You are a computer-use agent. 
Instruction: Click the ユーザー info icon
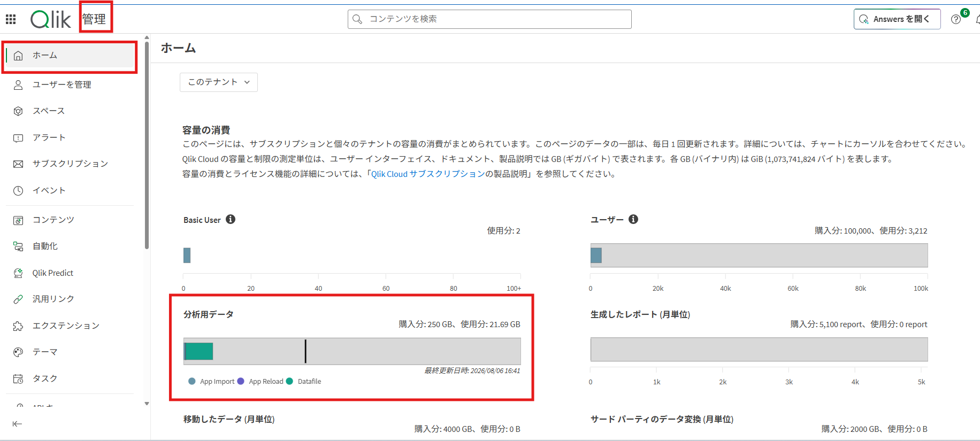click(x=633, y=219)
